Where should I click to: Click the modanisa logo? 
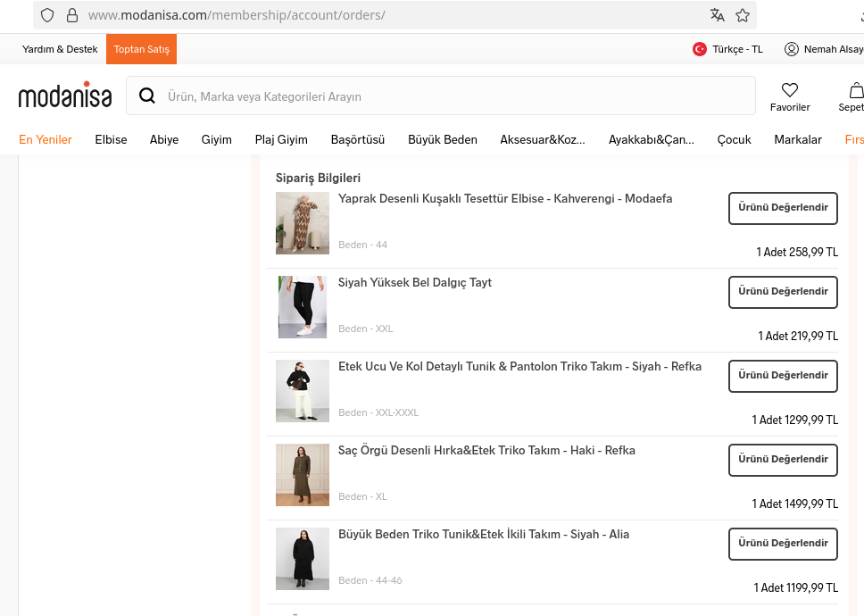[x=65, y=95]
